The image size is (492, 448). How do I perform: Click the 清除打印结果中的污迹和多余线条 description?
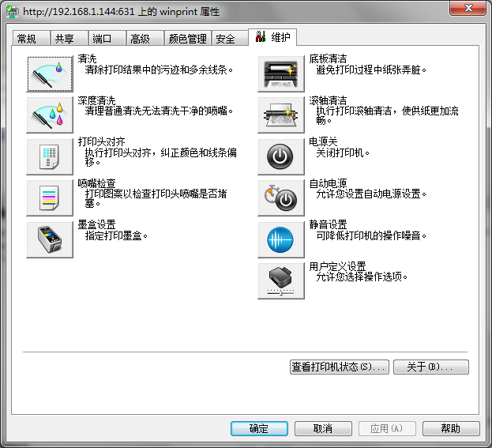(159, 70)
